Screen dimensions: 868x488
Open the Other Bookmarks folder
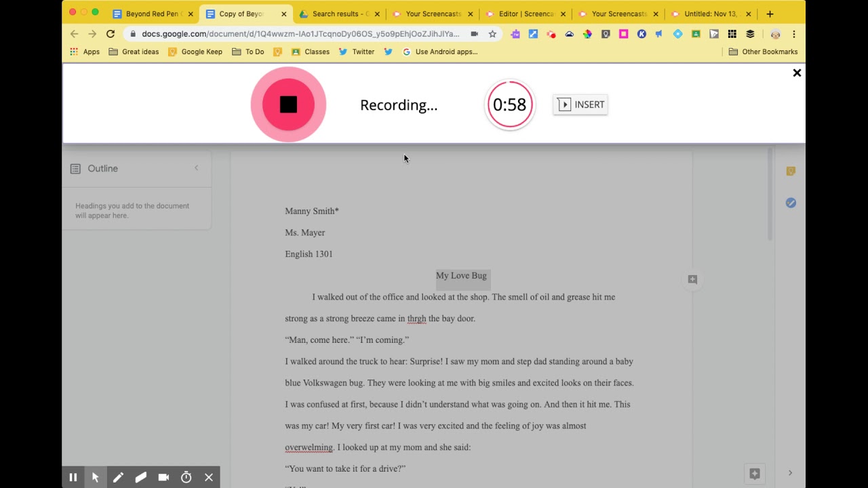(x=763, y=52)
